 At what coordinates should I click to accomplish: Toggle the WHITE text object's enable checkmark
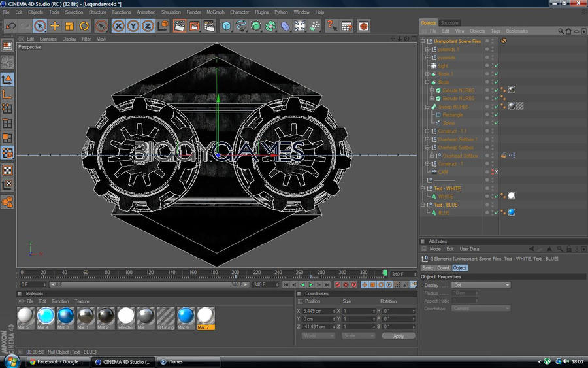tap(497, 196)
